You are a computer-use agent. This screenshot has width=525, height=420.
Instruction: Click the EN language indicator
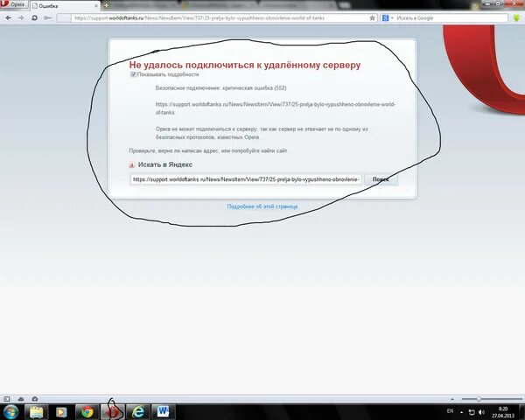[450, 411]
